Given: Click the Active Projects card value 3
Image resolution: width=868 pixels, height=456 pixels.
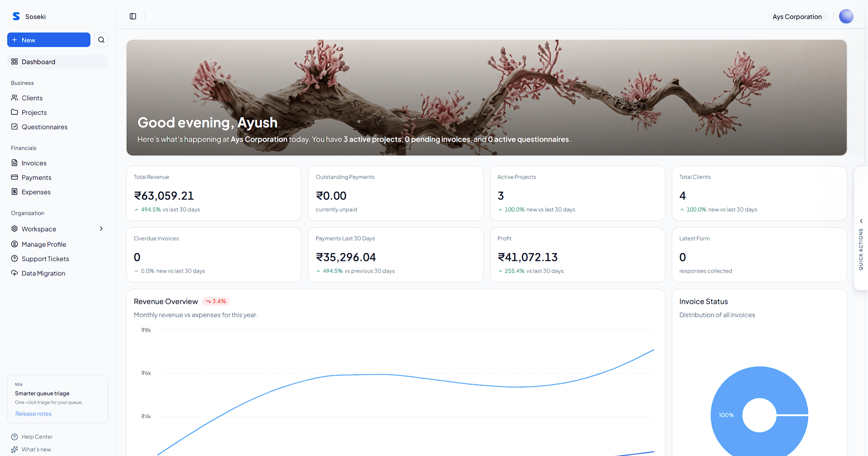Looking at the screenshot, I should tap(500, 196).
